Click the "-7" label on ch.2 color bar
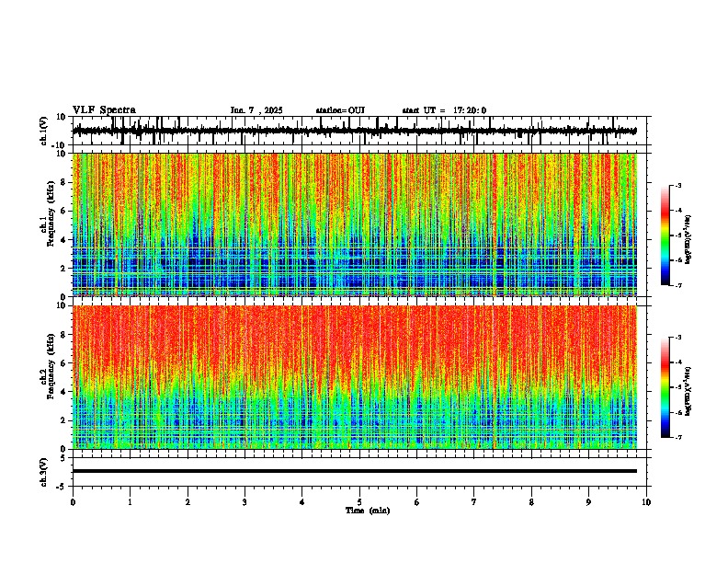Viewport: 728px width, 563px height. (678, 438)
